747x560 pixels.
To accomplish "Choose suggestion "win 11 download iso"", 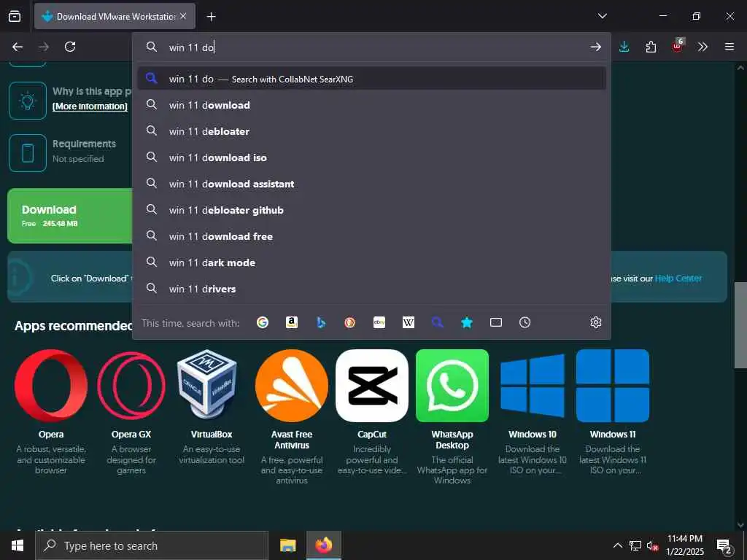I will pos(371,157).
